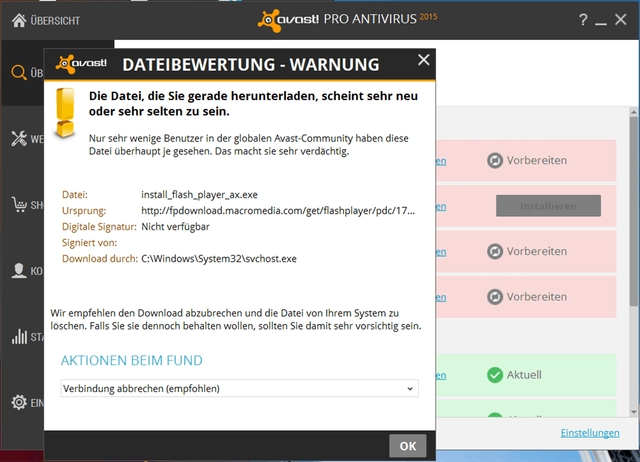Click the avast logo in warning dialog
640x462 pixels.
point(81,64)
